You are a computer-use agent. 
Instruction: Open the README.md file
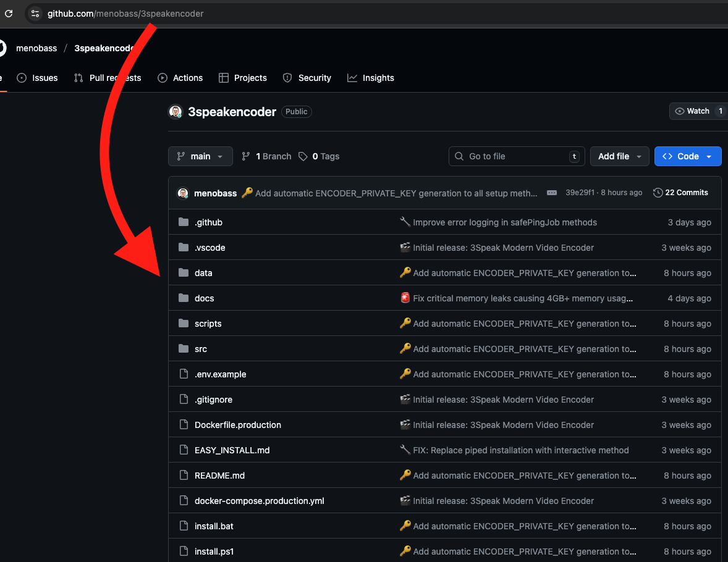tap(220, 476)
